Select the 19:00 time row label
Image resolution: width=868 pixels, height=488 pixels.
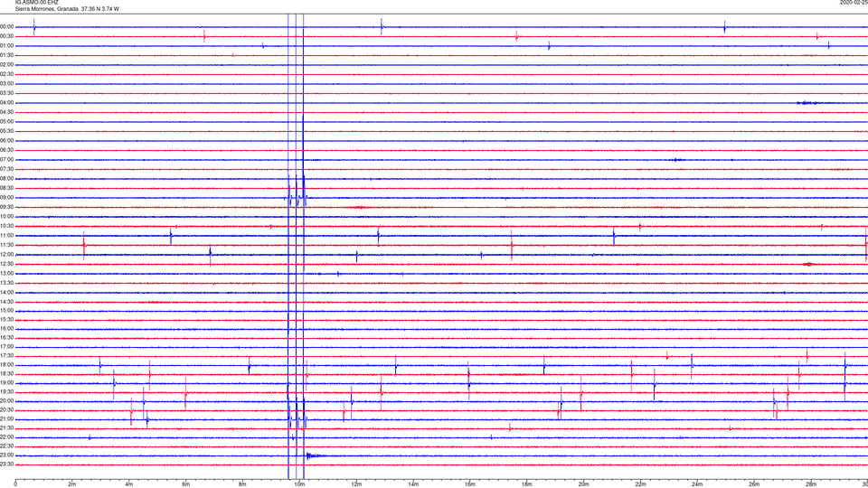coord(7,383)
